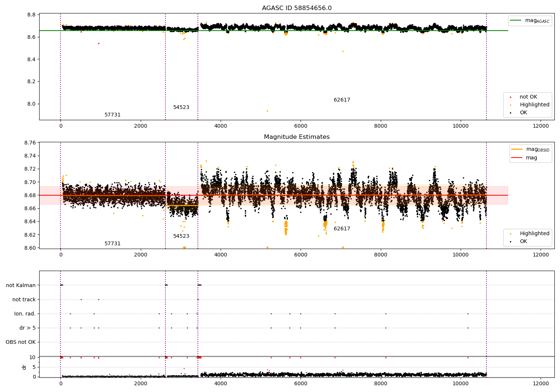Viewport: 560px width, 392px height.
Task: Click the 'dr > 5' axis label
Action: pyautogui.click(x=28, y=328)
